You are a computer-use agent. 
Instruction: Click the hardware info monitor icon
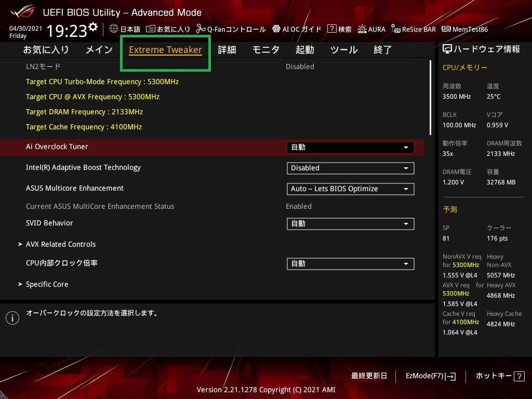click(x=447, y=49)
